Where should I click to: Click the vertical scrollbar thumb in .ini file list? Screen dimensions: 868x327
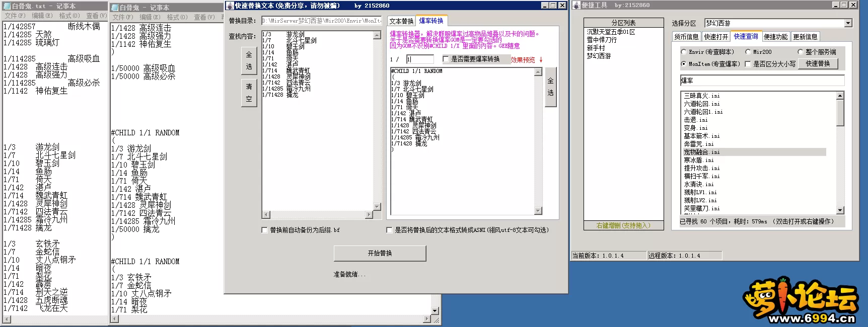(x=840, y=112)
